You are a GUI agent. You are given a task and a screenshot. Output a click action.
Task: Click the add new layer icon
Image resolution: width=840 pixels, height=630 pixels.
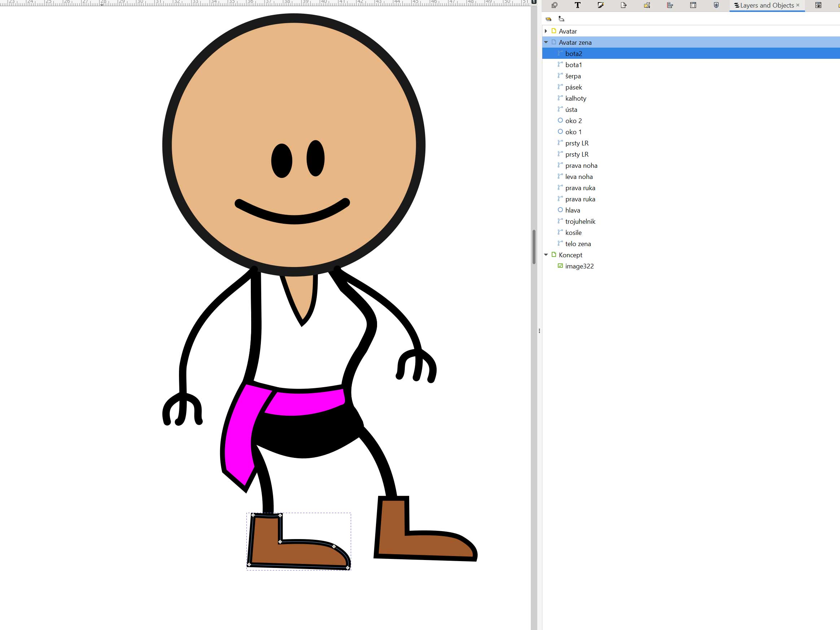(x=561, y=19)
